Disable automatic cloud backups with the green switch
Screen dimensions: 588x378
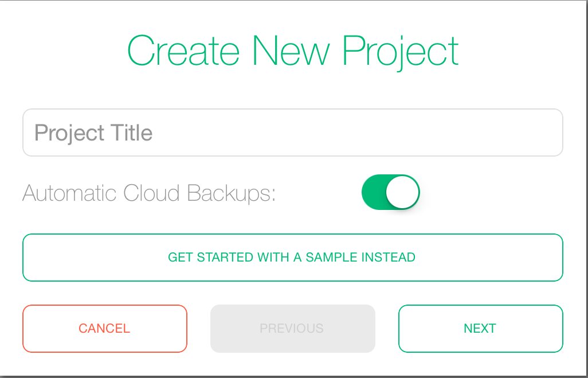pos(391,192)
